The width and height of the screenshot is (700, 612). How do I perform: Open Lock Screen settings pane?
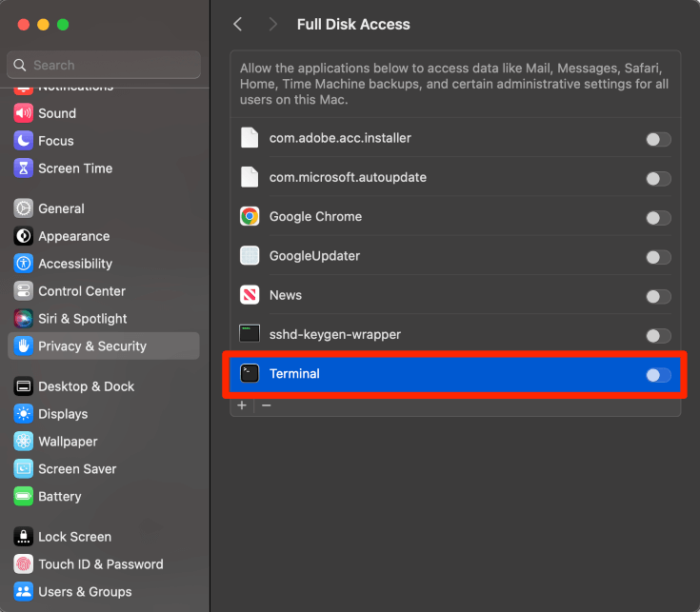coord(74,537)
